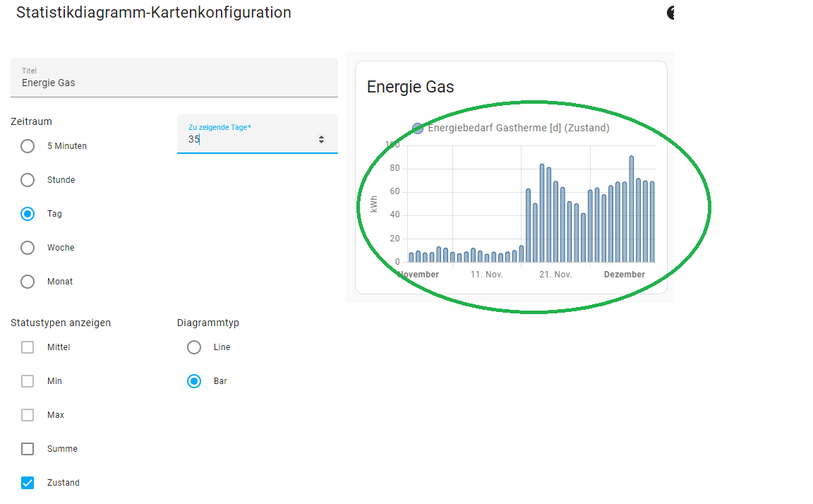Click the Titel input showing Energie Gas
Viewport: 813px width, 504px height.
click(x=174, y=83)
